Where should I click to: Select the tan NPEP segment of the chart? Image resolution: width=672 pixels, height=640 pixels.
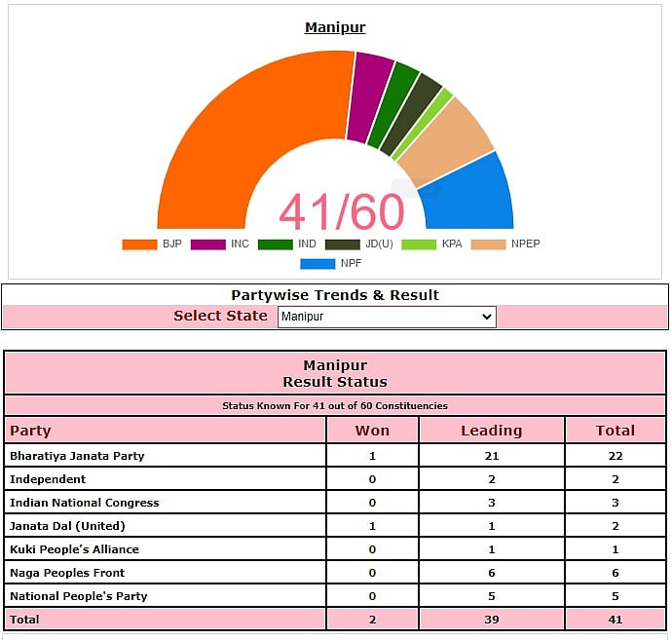point(446,142)
